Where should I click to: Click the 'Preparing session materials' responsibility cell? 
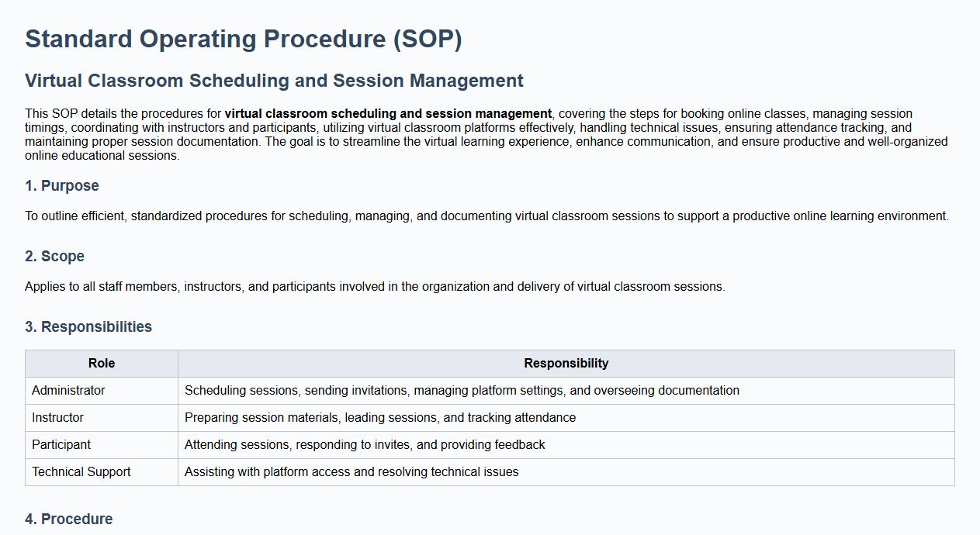coord(380,418)
